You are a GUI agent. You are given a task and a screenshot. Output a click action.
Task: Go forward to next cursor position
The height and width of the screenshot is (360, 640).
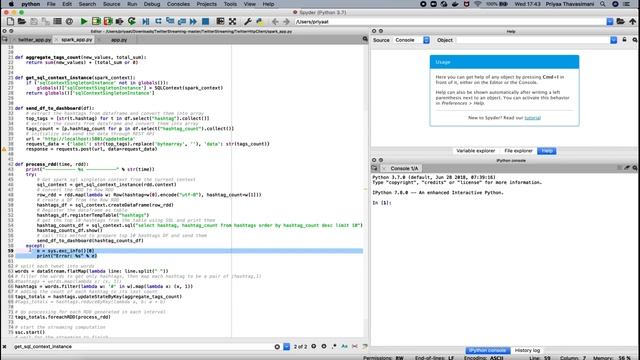tap(287, 22)
